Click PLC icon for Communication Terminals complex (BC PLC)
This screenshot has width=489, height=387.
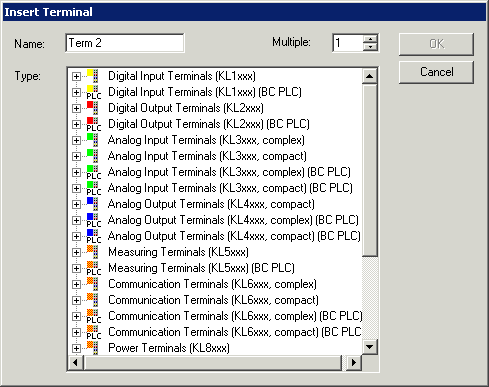93,316
